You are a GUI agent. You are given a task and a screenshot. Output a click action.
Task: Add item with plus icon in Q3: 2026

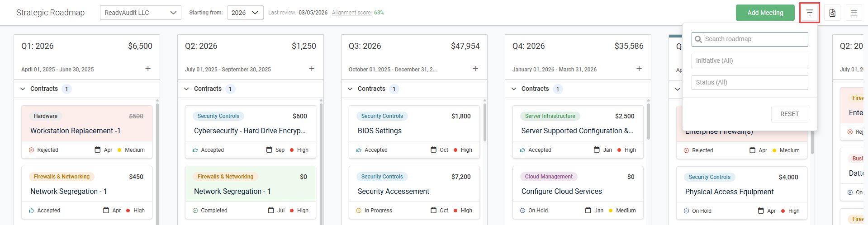pyautogui.click(x=475, y=69)
